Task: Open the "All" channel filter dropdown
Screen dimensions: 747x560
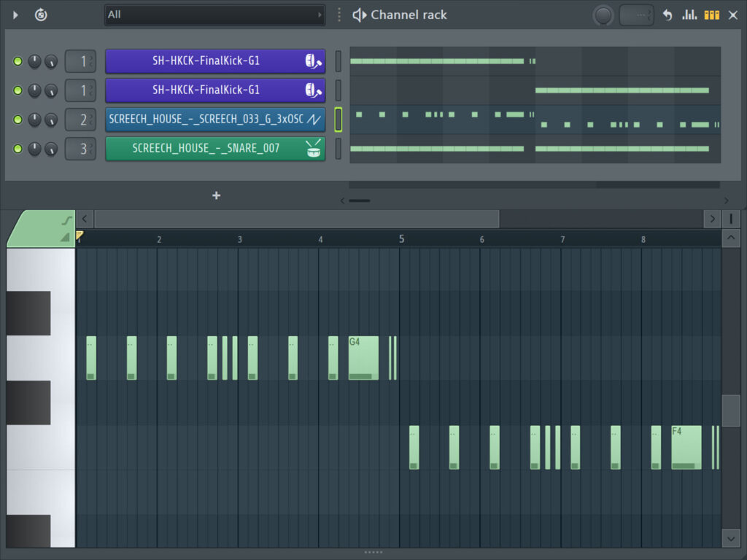Action: click(214, 15)
